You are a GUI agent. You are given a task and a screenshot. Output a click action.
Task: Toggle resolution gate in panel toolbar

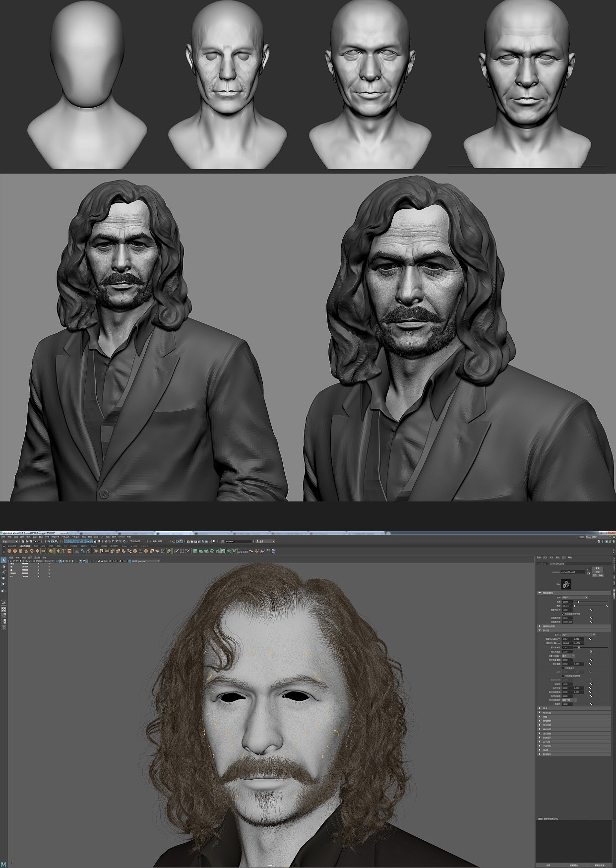pos(40,561)
